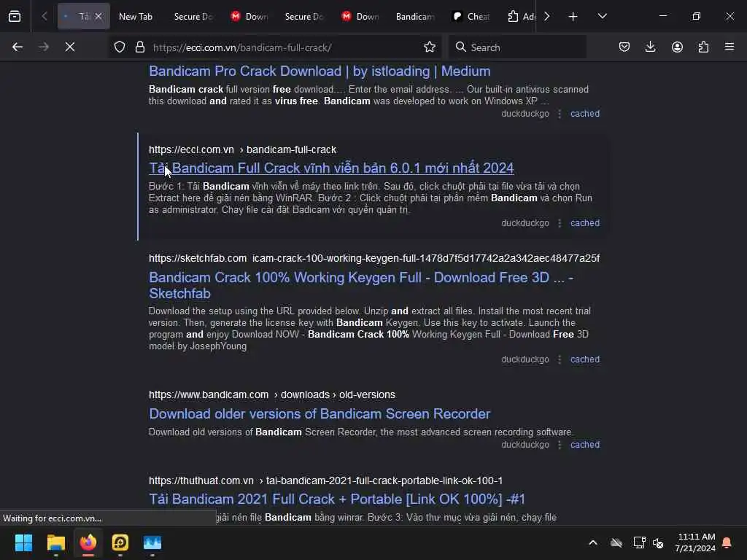This screenshot has height=560, width=747.
Task: Open Tải Bandicam Full Crack vĩnh viễn result
Action: click(x=331, y=168)
